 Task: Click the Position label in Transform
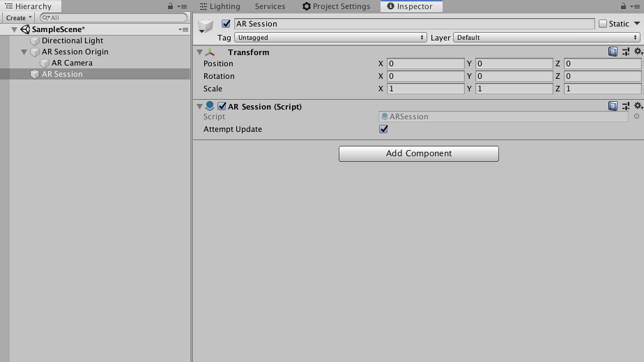pos(218,63)
